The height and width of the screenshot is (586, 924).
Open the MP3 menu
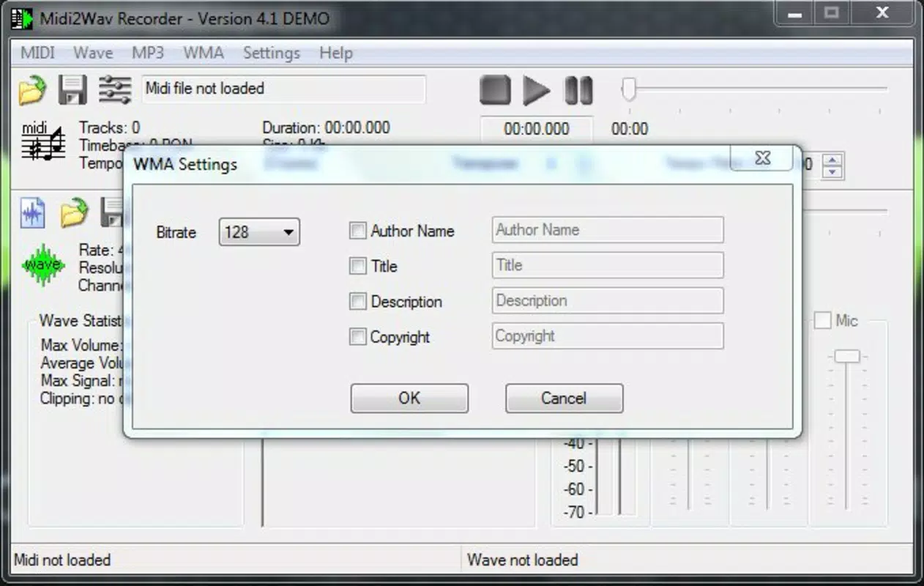coord(148,53)
